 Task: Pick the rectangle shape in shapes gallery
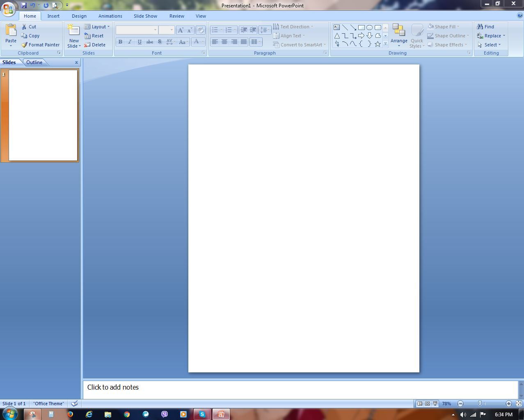[x=361, y=28]
